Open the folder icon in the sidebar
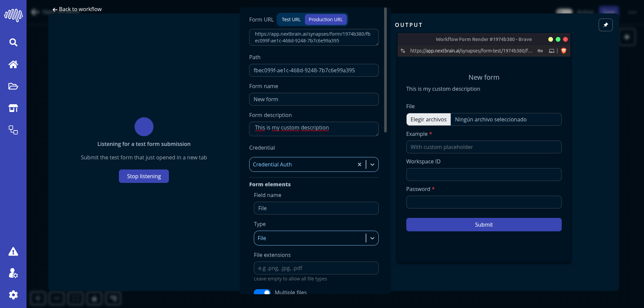 (x=13, y=86)
